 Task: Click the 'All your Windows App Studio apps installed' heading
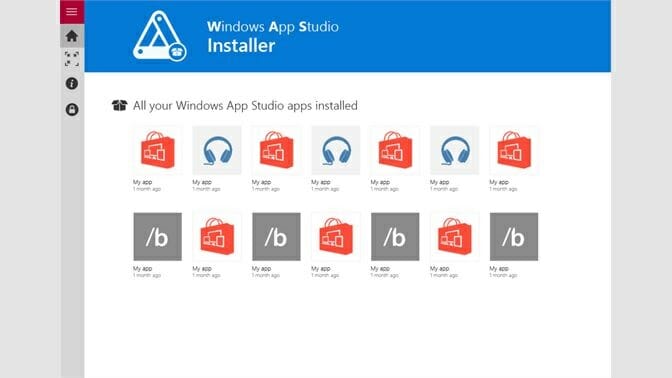click(245, 105)
